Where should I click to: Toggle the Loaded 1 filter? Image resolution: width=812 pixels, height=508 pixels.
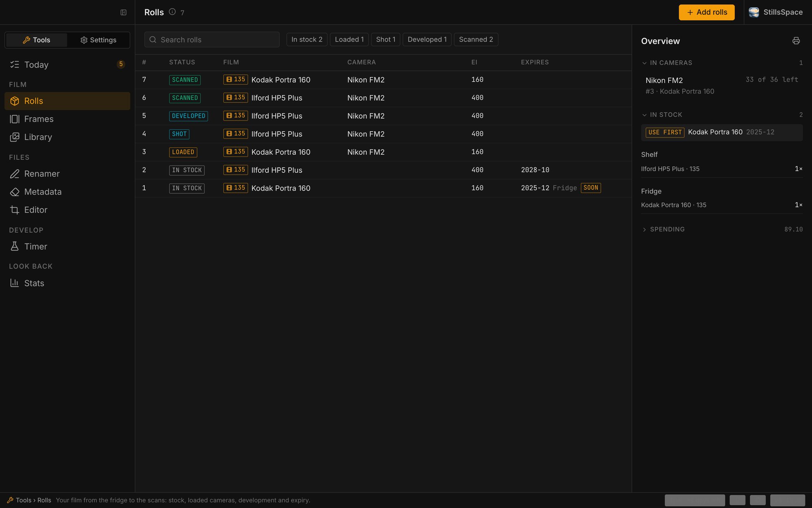[349, 39]
